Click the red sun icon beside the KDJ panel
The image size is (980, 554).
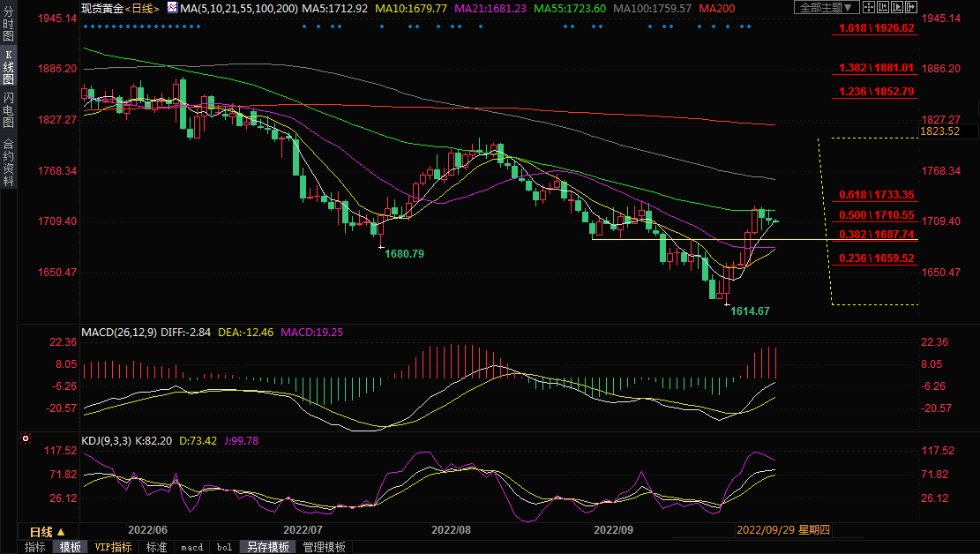(x=26, y=438)
